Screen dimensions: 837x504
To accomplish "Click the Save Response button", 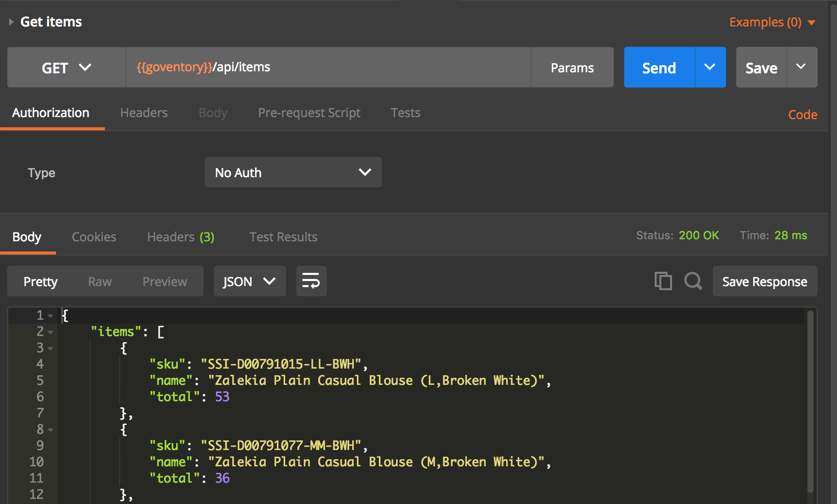I will [764, 281].
